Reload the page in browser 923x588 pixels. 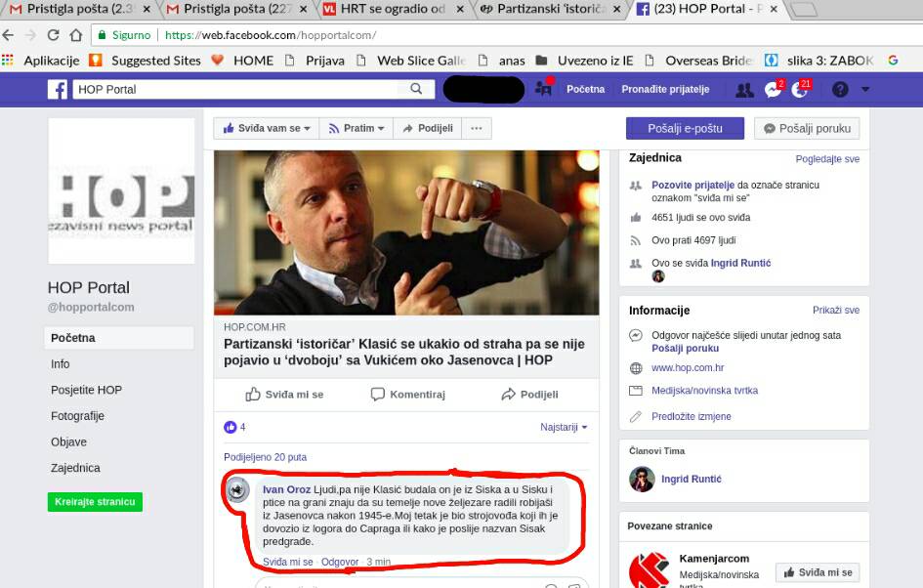(x=51, y=35)
